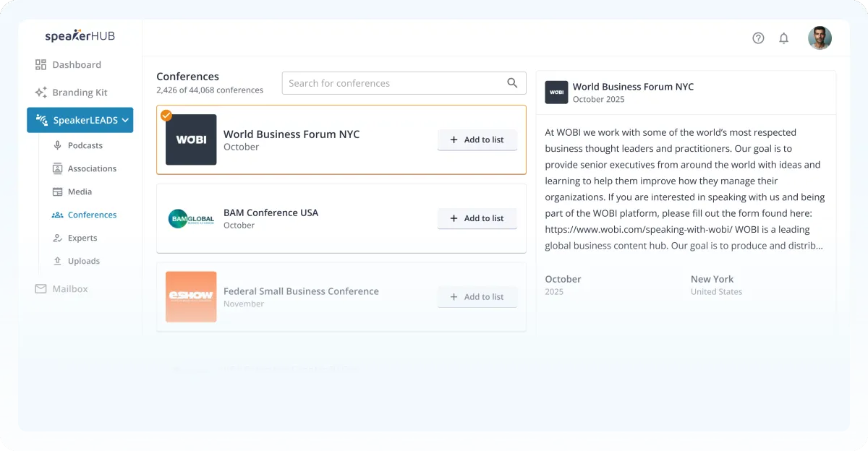Click the United States country text
This screenshot has width=868, height=451.
716,292
